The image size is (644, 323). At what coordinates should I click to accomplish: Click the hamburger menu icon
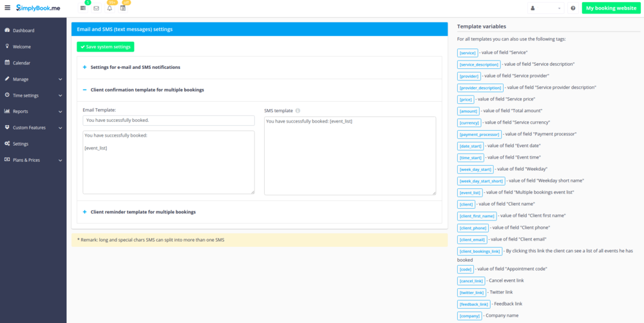[7, 8]
